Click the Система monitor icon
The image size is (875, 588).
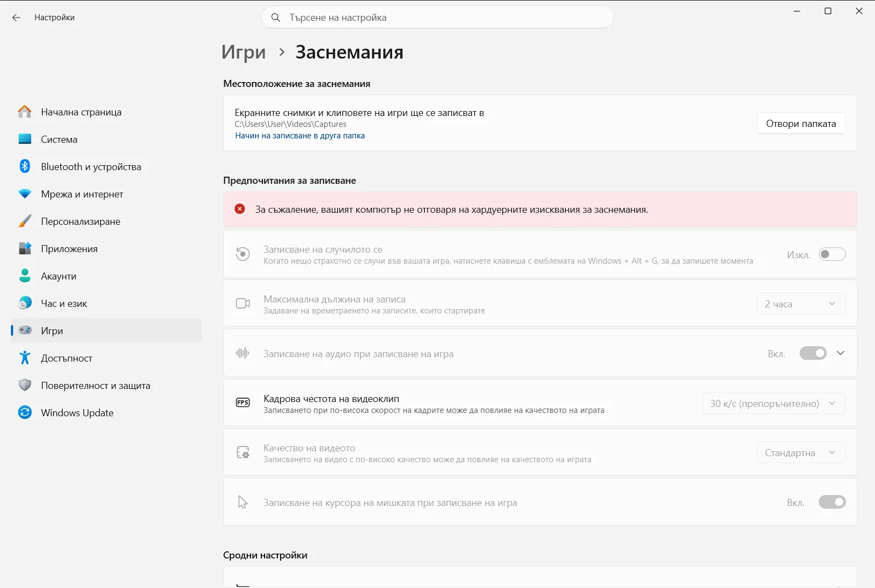[25, 139]
